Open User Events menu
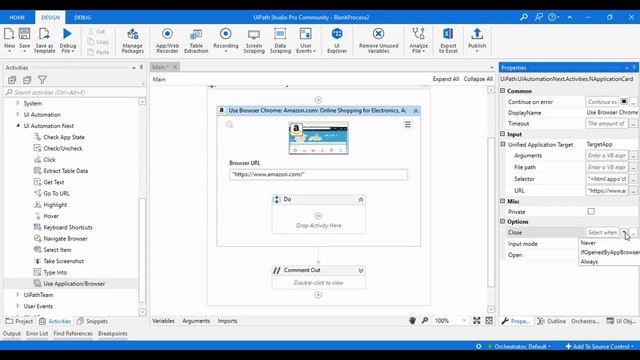 coord(306,40)
